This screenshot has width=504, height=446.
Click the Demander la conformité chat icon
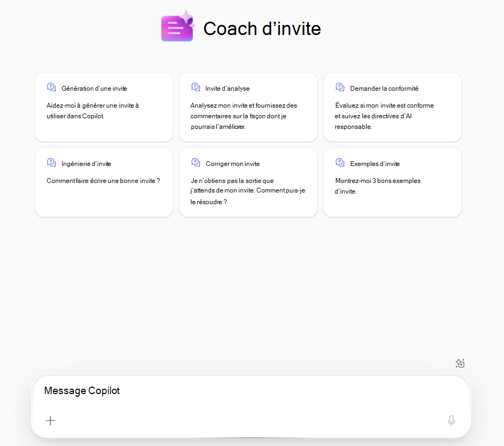[340, 87]
